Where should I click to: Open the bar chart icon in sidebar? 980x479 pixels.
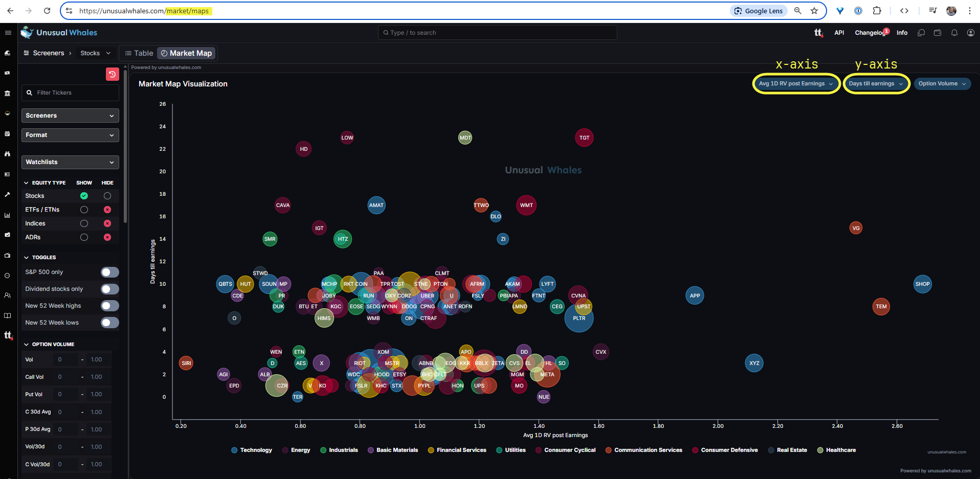point(8,215)
